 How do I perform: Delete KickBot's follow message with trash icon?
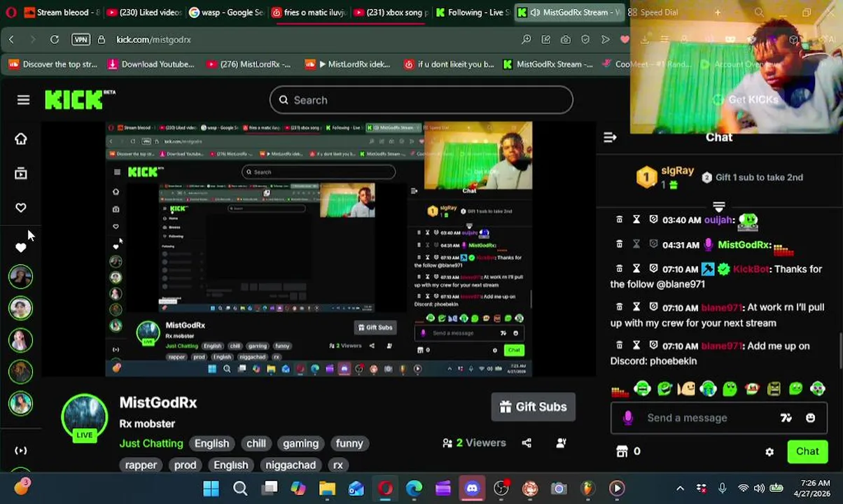coord(619,269)
